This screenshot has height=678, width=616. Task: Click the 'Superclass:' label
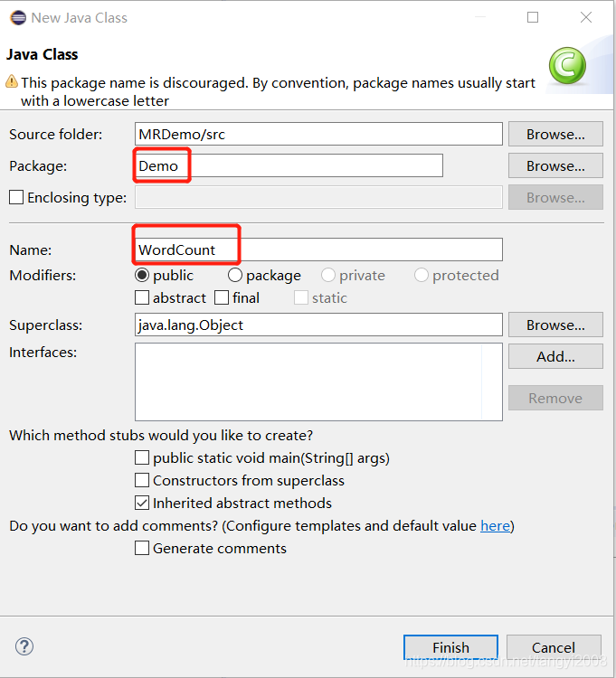click(x=46, y=325)
